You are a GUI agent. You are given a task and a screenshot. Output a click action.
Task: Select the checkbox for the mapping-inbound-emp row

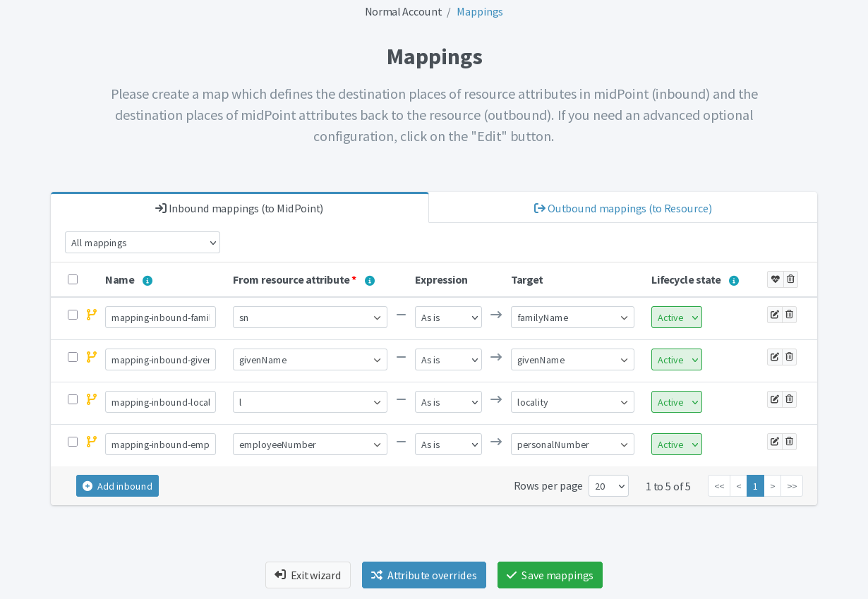coord(73,441)
